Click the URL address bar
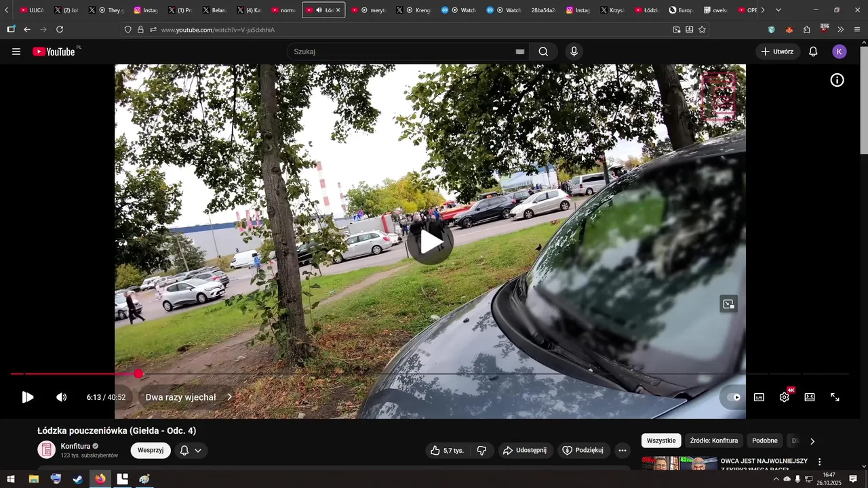Viewport: 868px width, 488px height. point(414,30)
